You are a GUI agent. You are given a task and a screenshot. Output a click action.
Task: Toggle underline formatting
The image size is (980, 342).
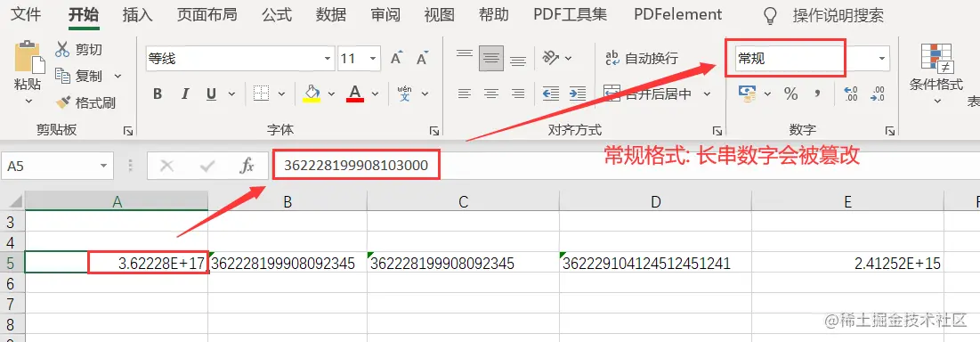(211, 94)
